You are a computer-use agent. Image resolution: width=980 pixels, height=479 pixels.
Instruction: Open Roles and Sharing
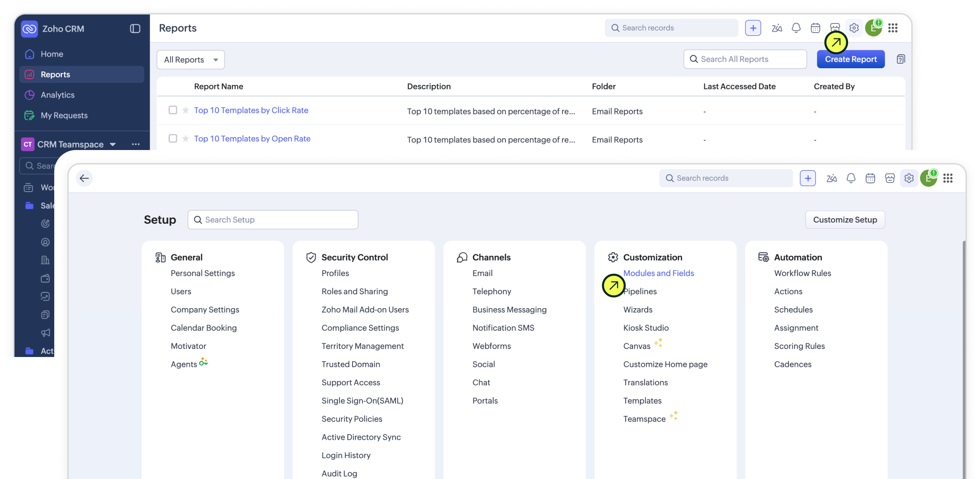point(355,291)
